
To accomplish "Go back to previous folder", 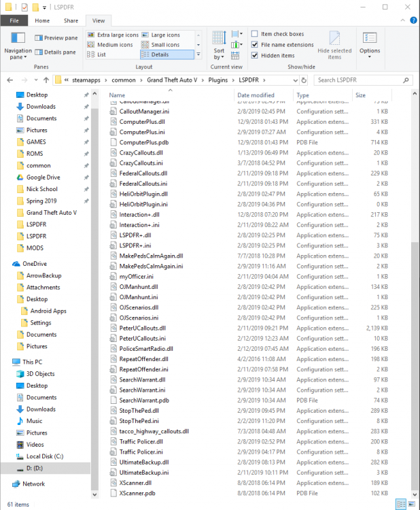I will point(10,80).
